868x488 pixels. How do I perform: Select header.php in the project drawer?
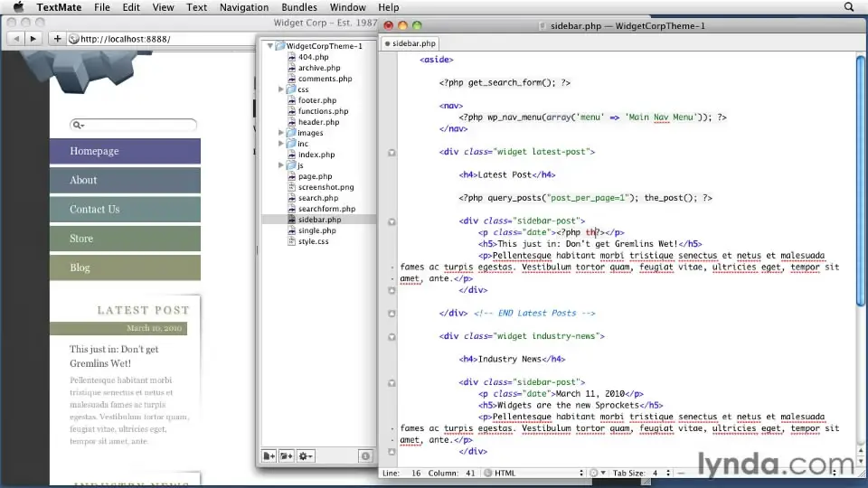pos(318,122)
